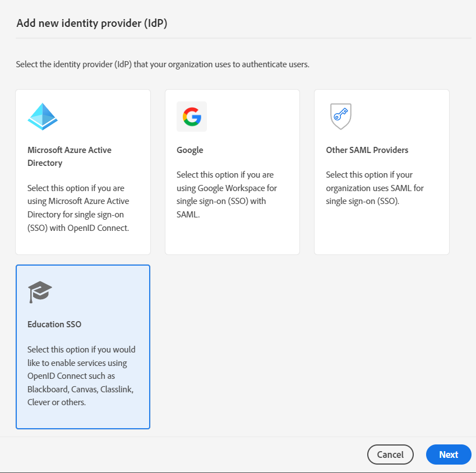
Task: Click the Microsoft Azure Active Directory pyramid icon
Action: click(x=43, y=117)
